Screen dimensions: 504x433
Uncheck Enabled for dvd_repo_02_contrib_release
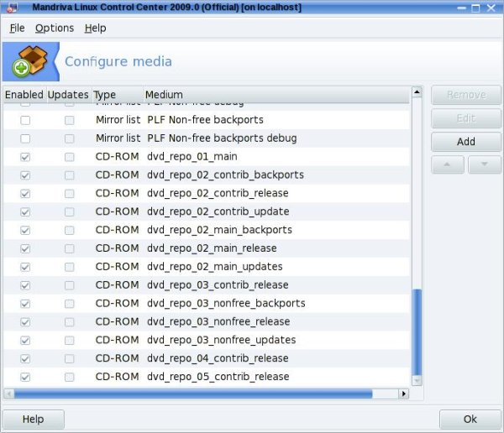click(x=25, y=193)
